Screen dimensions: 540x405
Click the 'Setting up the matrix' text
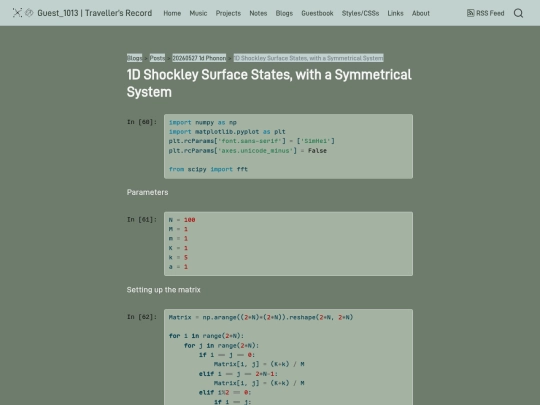[164, 290]
